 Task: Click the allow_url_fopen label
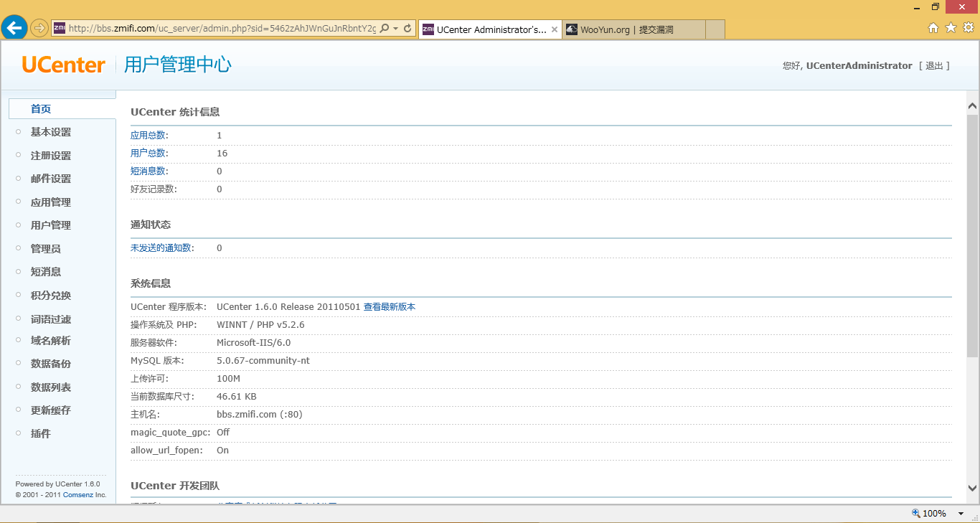[x=166, y=450]
